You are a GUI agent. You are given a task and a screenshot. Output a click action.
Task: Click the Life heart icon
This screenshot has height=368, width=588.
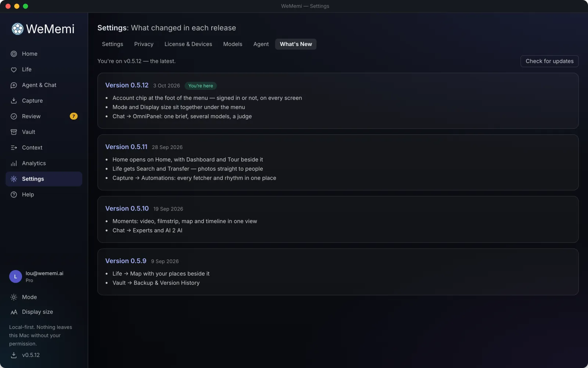coord(14,70)
